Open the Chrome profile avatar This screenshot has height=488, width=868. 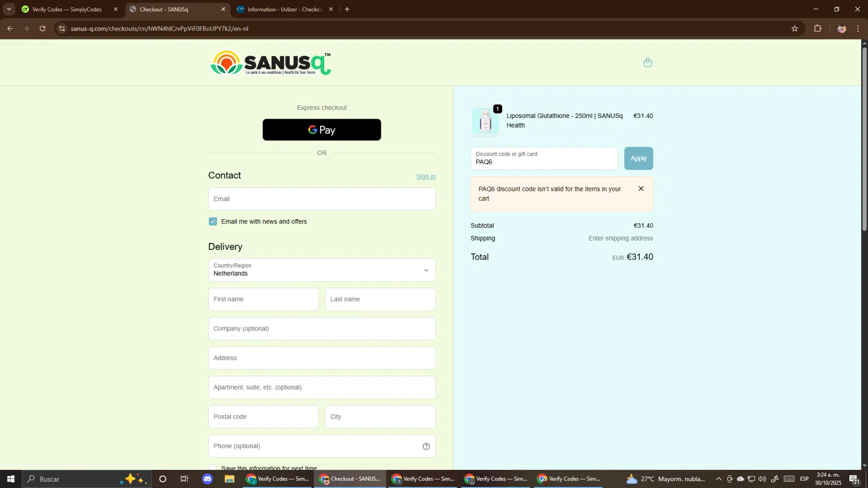(841, 28)
